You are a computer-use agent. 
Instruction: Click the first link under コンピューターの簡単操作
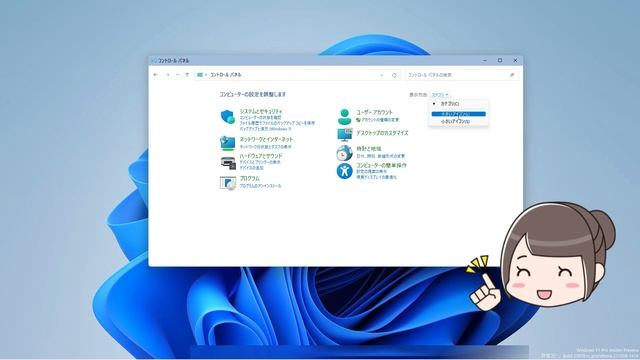pos(371,171)
